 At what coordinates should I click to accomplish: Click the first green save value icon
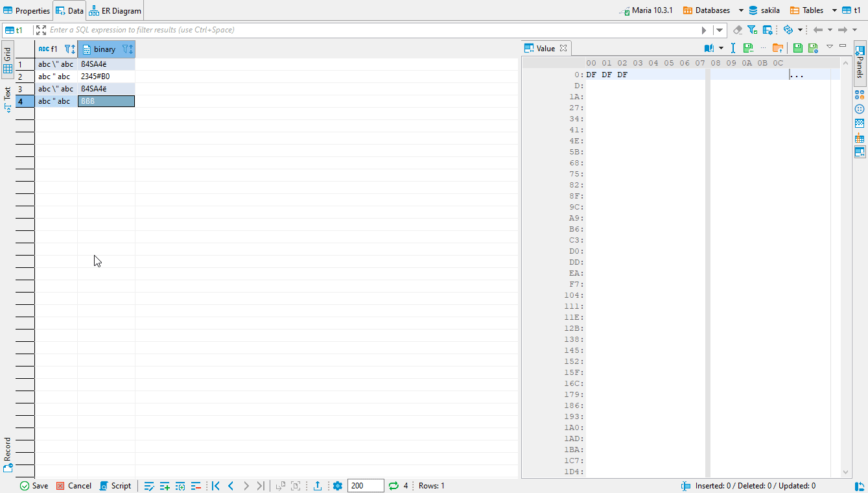tap(798, 48)
